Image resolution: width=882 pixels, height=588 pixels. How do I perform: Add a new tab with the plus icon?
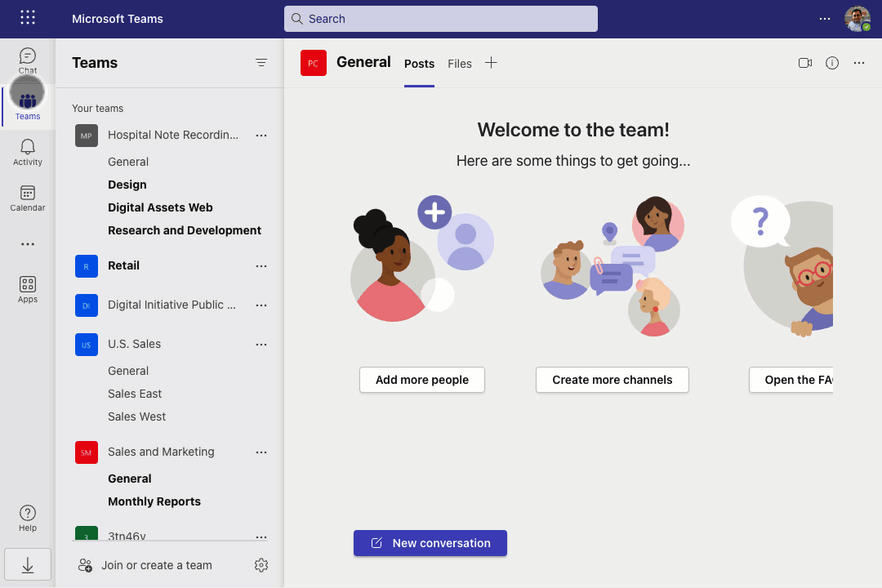(491, 63)
